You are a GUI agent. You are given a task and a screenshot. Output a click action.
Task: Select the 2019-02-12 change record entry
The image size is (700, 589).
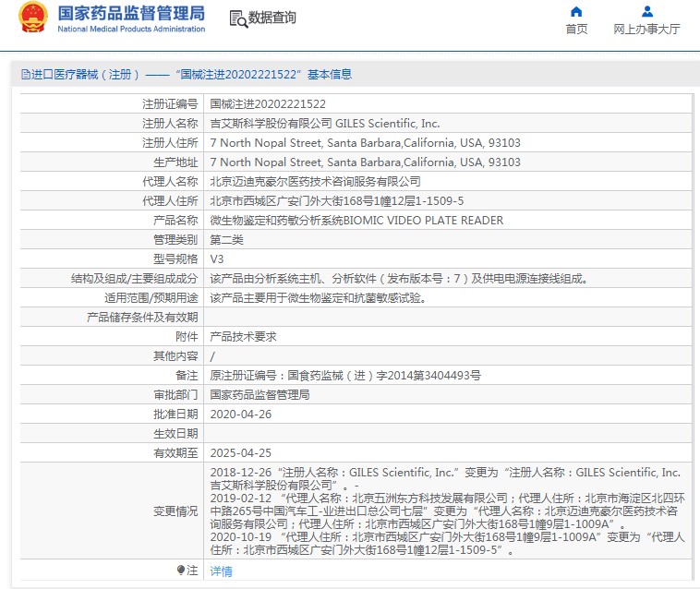[447, 511]
